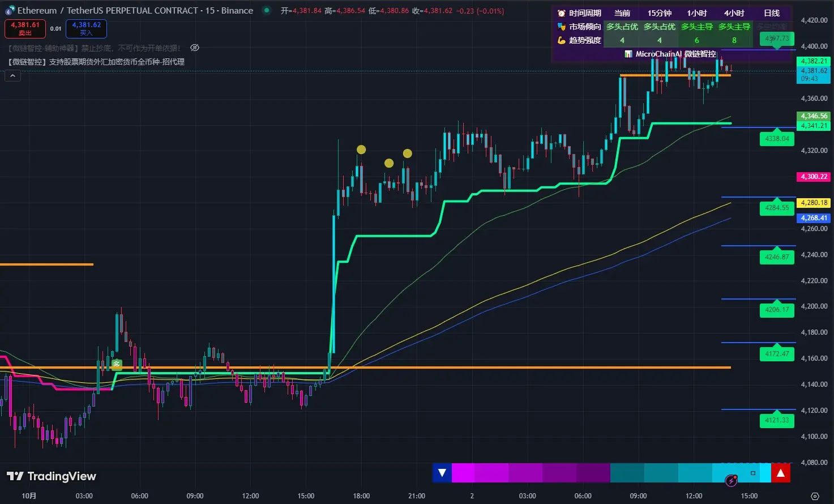Click the 日线 column header
834x504 pixels.
771,13
